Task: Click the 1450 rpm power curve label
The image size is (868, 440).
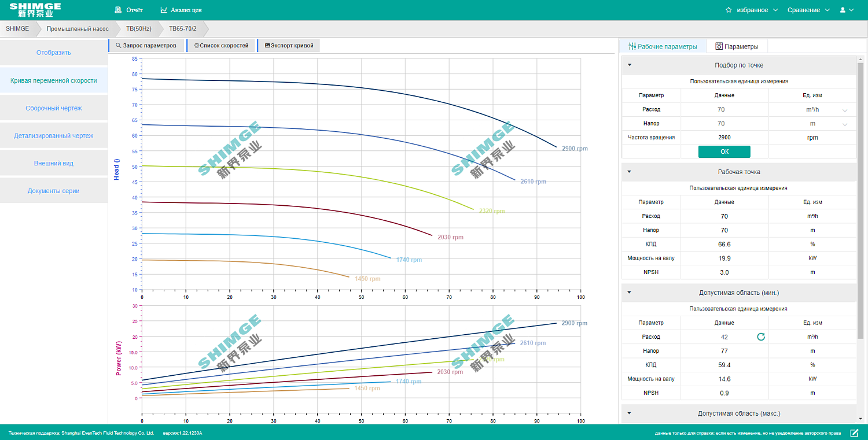Action: click(367, 389)
